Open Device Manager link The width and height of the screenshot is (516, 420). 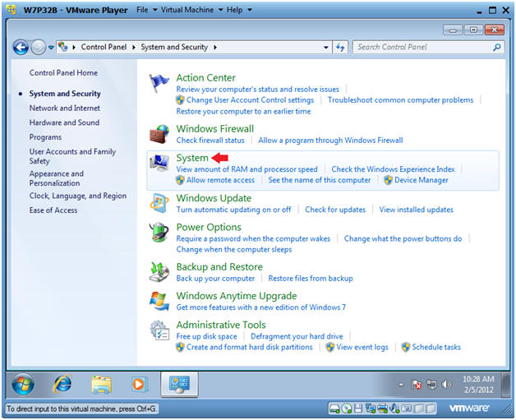pos(422,180)
